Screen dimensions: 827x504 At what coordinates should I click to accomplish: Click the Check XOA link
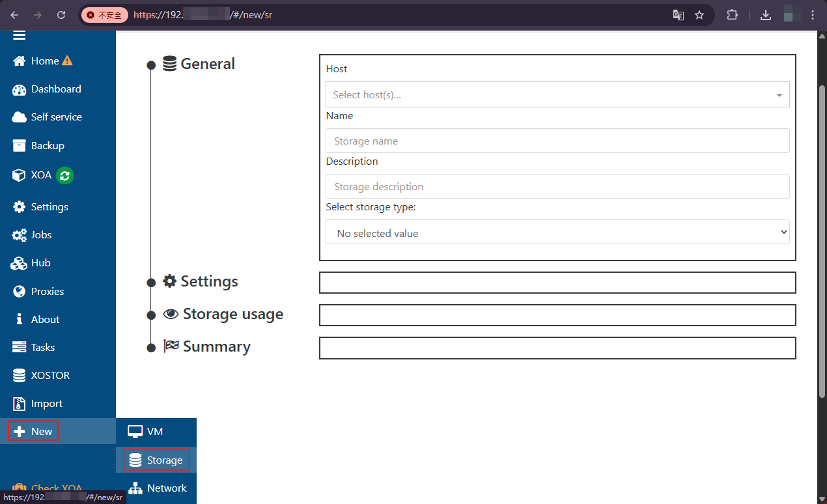57,488
